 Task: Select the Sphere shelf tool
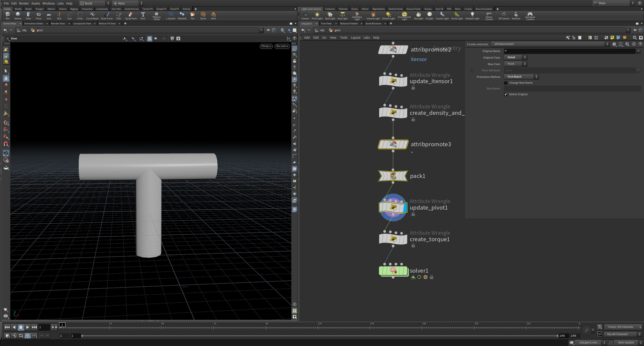pos(18,16)
